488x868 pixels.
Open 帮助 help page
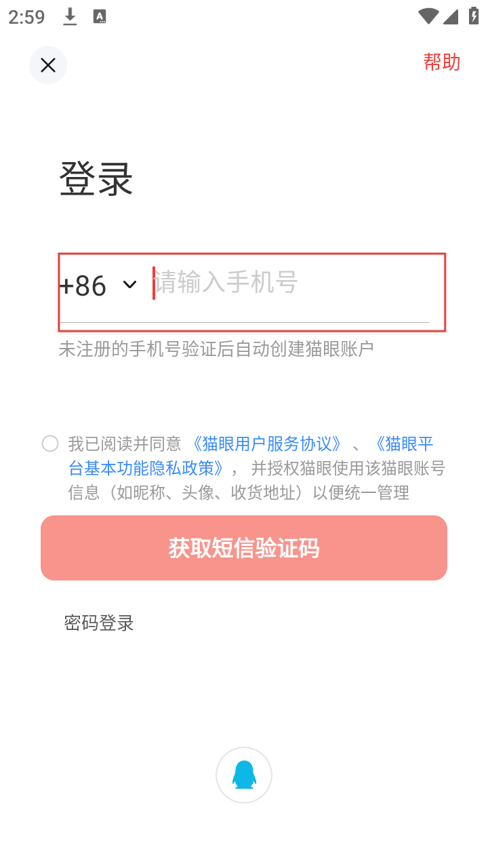[442, 62]
